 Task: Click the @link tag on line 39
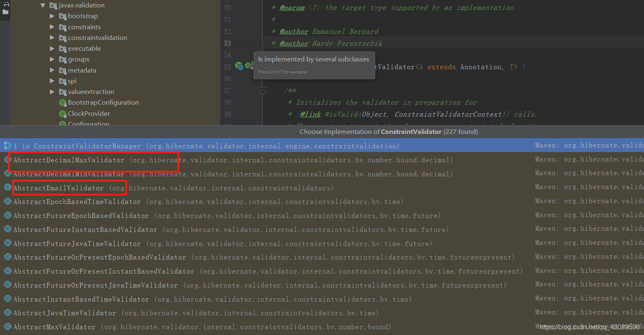pos(310,115)
